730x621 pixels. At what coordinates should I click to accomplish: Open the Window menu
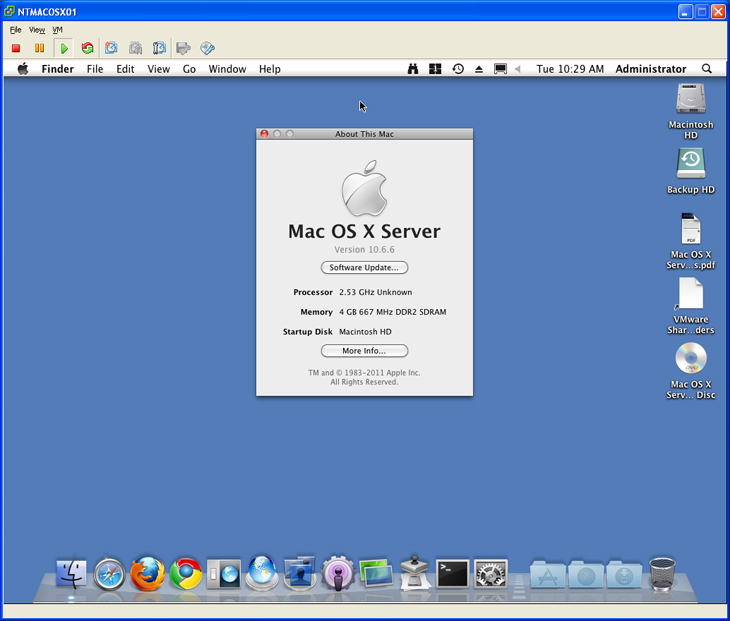coord(227,69)
